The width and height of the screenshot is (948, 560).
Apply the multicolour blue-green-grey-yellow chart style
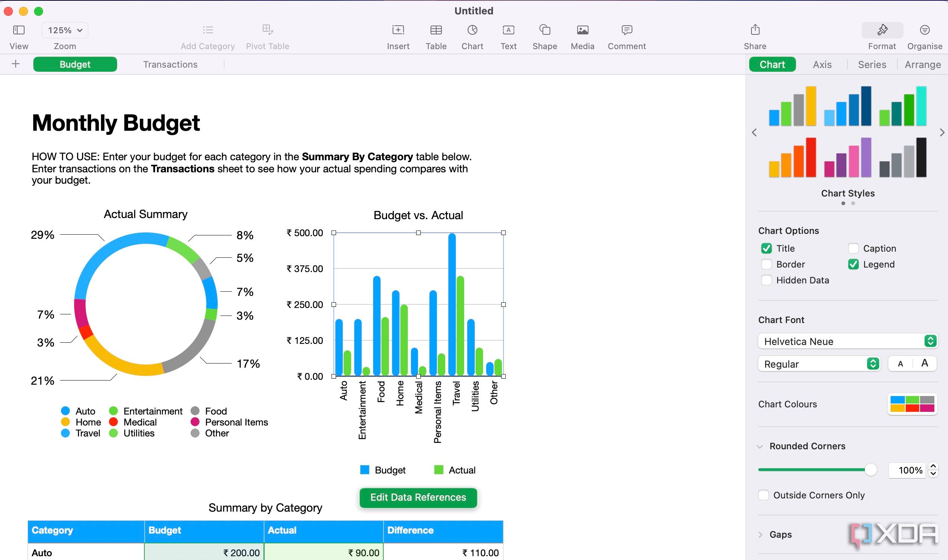tap(792, 106)
